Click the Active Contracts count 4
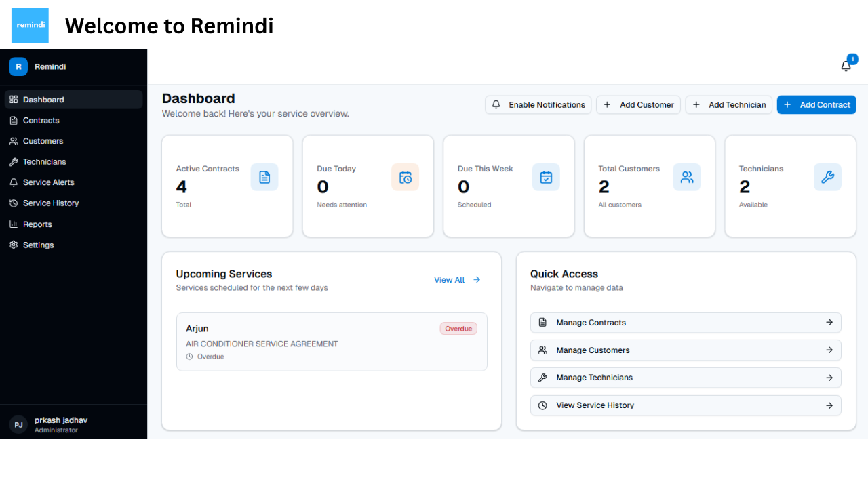The width and height of the screenshot is (868, 488). [181, 187]
